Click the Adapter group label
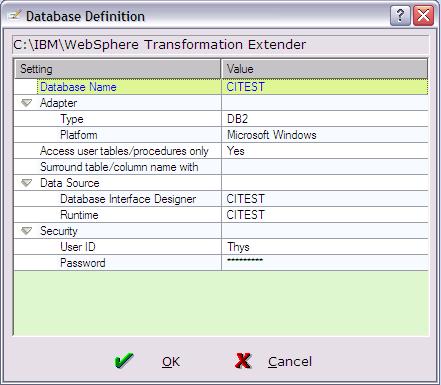441x385 pixels. (x=58, y=103)
